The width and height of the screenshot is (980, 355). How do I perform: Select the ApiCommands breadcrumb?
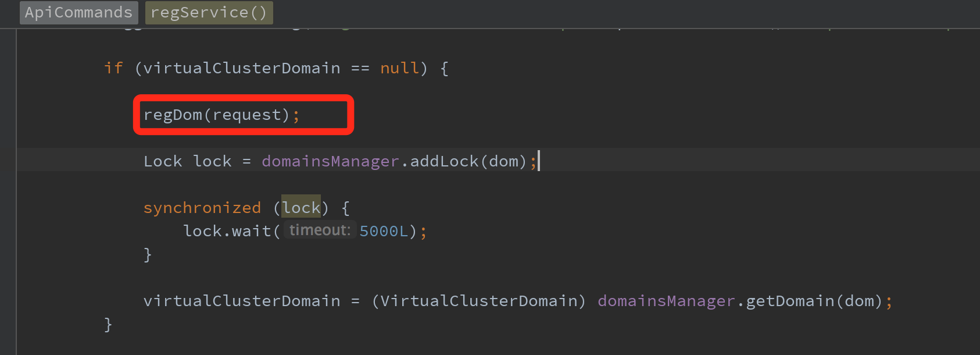[78, 12]
